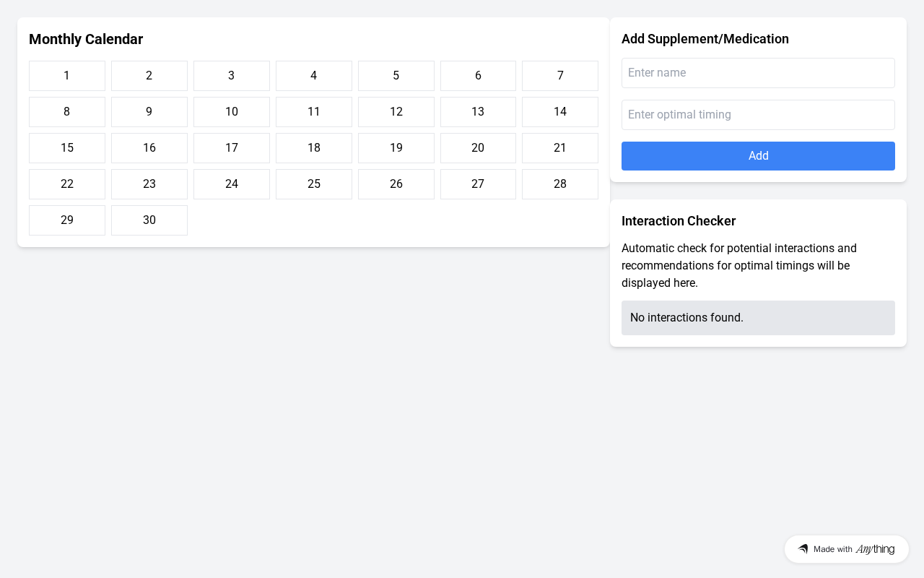Click the No interactions found message box
924x578 pixels.
tap(758, 318)
